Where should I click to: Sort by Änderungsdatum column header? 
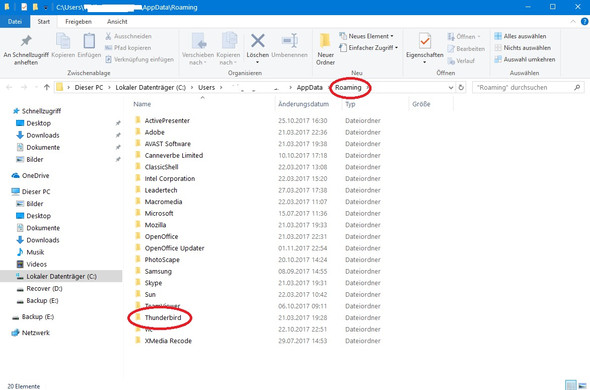pos(303,104)
